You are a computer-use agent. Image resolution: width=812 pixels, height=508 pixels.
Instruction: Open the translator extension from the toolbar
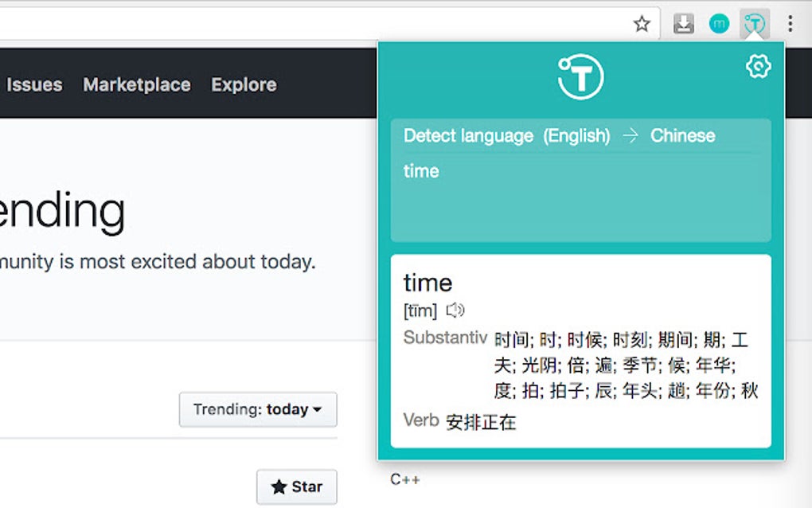pyautogui.click(x=753, y=23)
